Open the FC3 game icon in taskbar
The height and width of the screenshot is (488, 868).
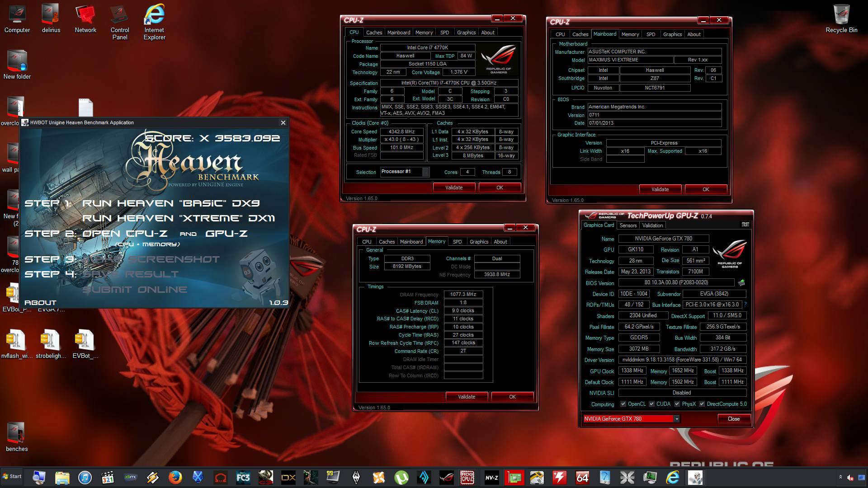(x=243, y=478)
